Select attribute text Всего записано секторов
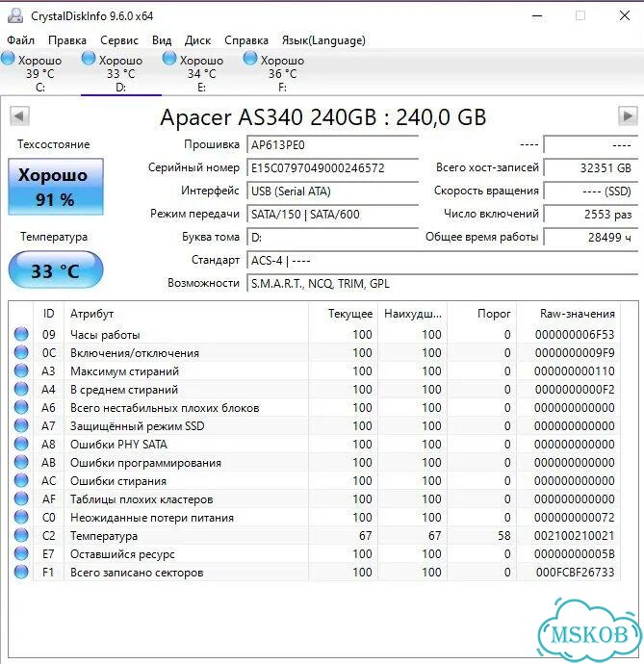Viewport: 644px width, 664px height. pos(137,573)
